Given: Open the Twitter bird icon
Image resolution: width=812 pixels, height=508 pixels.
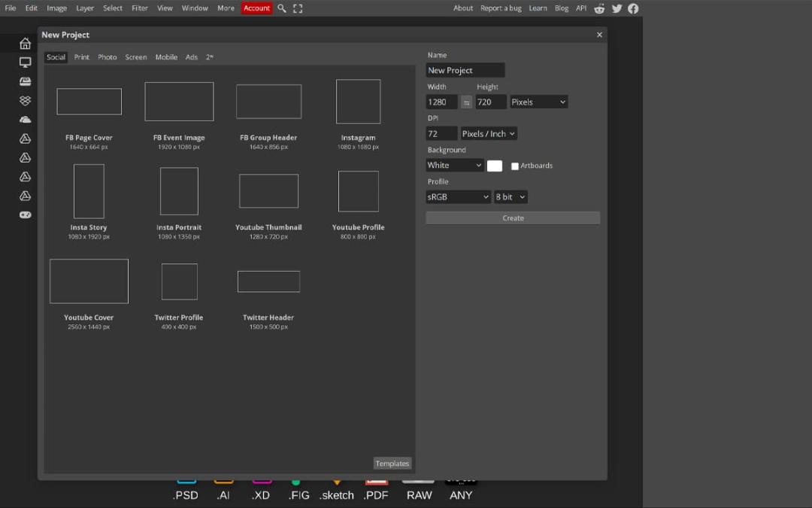Looking at the screenshot, I should (x=617, y=8).
